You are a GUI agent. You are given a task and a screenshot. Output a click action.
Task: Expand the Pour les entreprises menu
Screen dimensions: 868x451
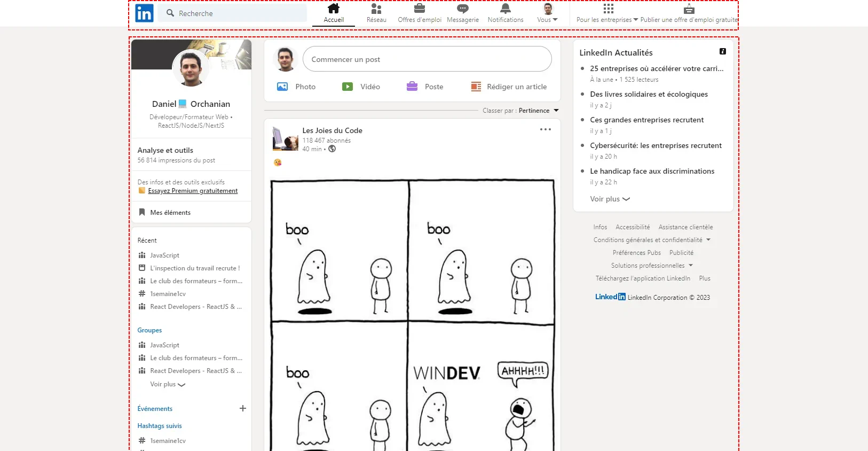tap(607, 14)
